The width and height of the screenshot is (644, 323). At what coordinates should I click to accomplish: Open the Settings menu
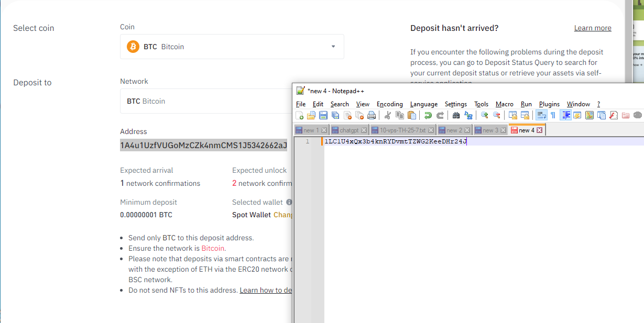456,104
